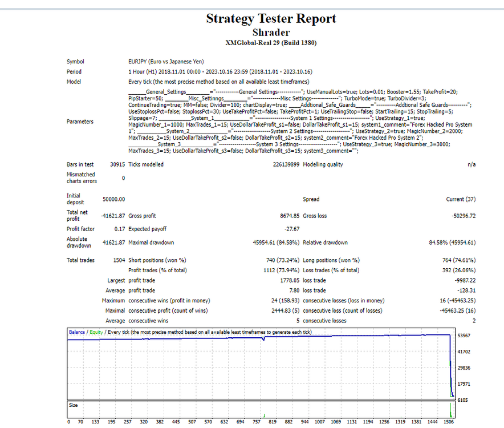The image size is (504, 428).
Task: Click the Ticks modelled label
Action: (146, 164)
